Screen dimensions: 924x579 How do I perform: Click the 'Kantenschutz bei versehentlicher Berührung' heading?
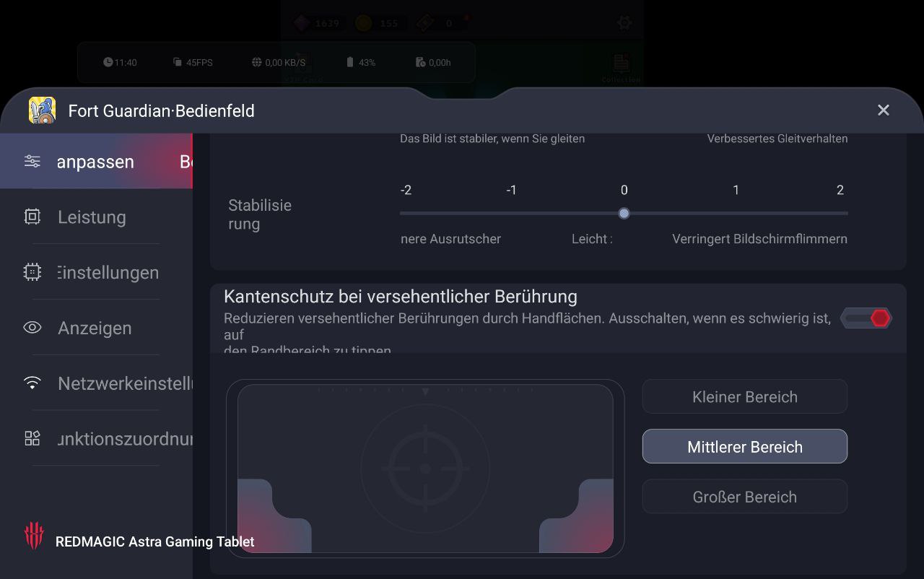[401, 297]
